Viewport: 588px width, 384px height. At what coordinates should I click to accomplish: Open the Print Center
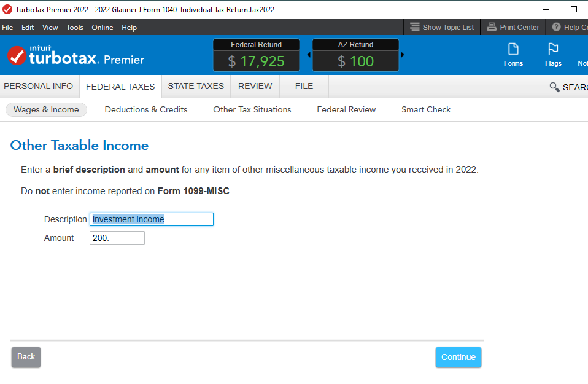513,28
